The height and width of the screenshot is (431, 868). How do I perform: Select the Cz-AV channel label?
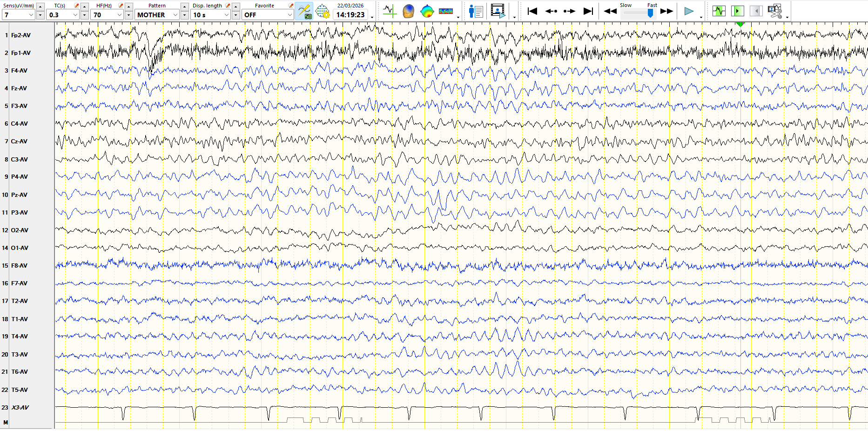[19, 141]
